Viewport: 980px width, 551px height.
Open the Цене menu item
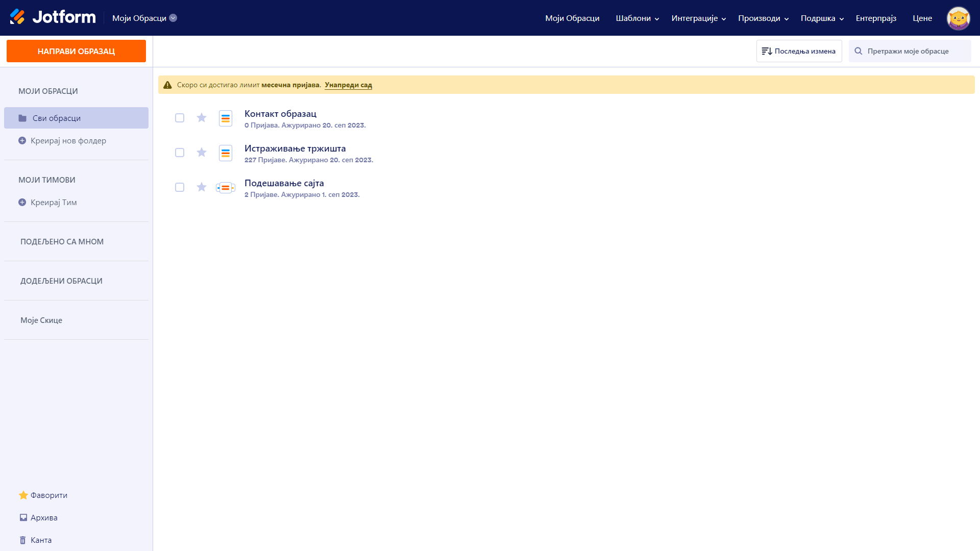coord(922,18)
